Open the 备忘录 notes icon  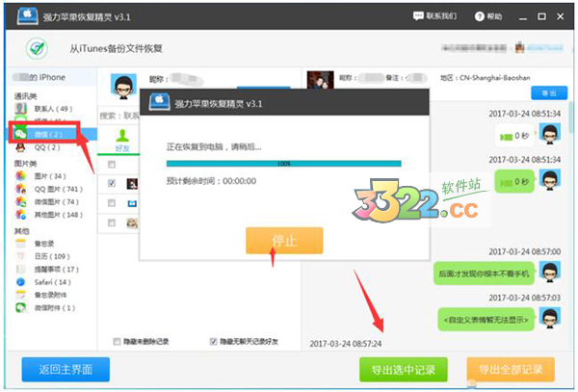20,244
